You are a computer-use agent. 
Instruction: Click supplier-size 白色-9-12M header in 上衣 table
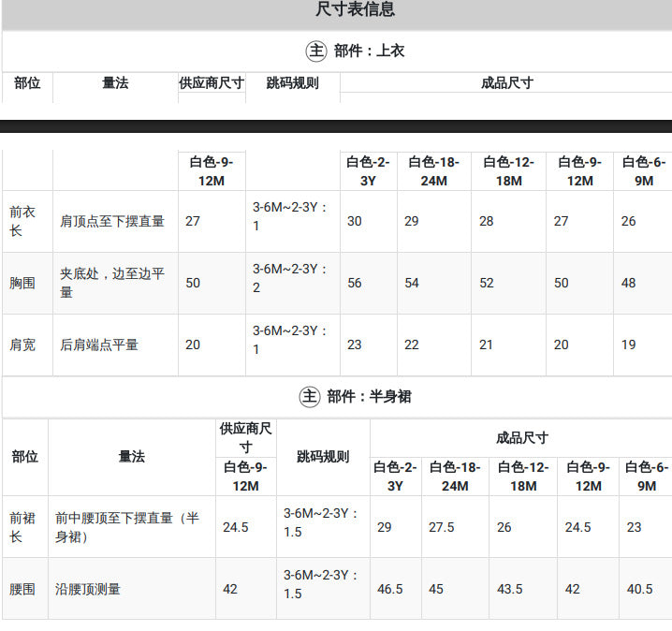(212, 171)
